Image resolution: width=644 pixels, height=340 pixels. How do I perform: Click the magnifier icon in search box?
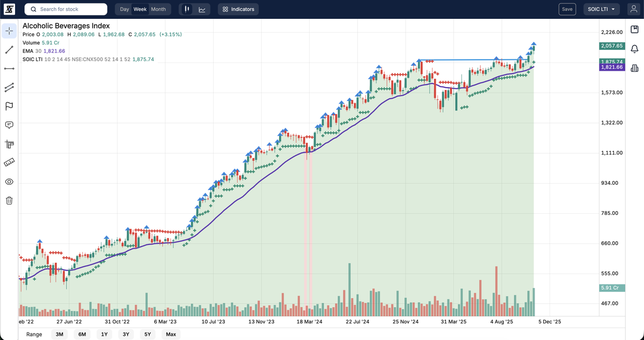coord(33,9)
